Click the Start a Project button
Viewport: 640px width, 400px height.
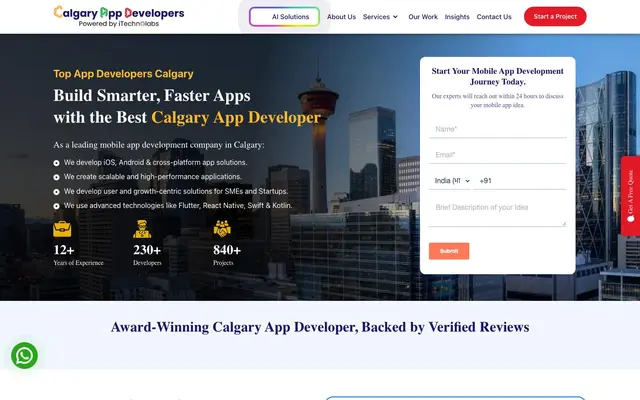555,16
